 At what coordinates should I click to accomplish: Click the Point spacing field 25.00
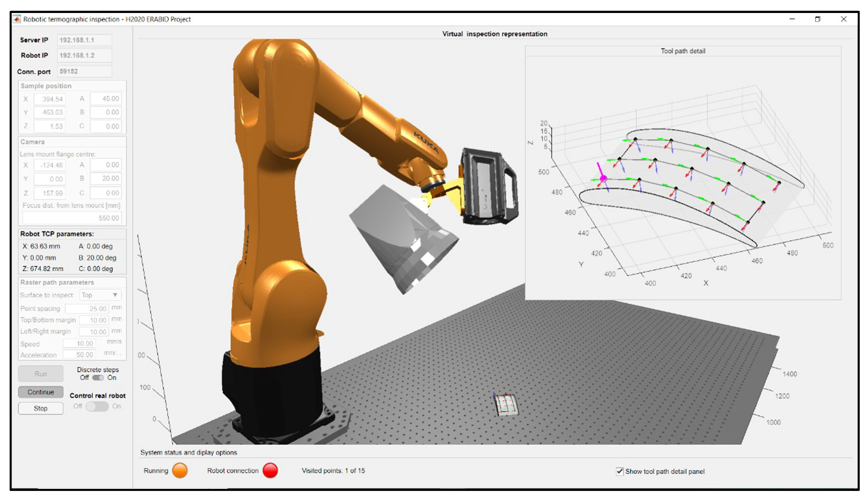click(87, 309)
